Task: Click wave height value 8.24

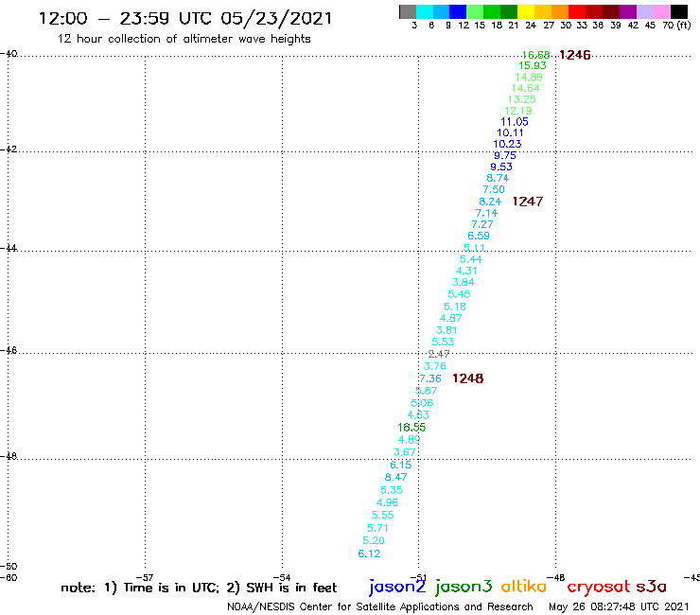Action: (x=490, y=202)
